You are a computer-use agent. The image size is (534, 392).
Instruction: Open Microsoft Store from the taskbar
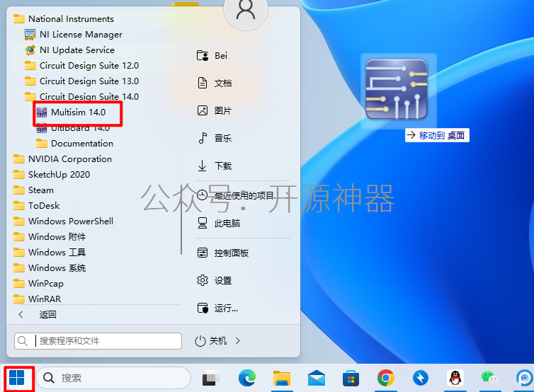351,378
